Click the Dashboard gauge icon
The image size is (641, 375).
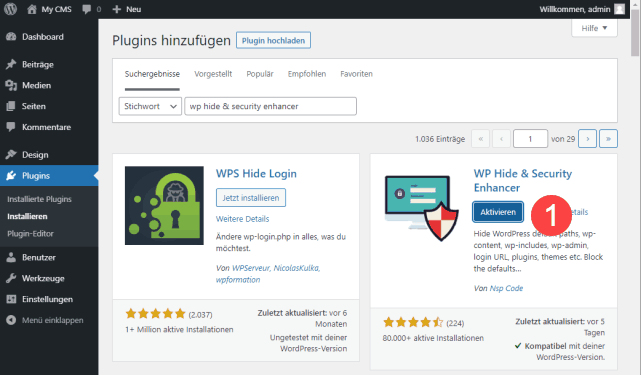[x=11, y=37]
